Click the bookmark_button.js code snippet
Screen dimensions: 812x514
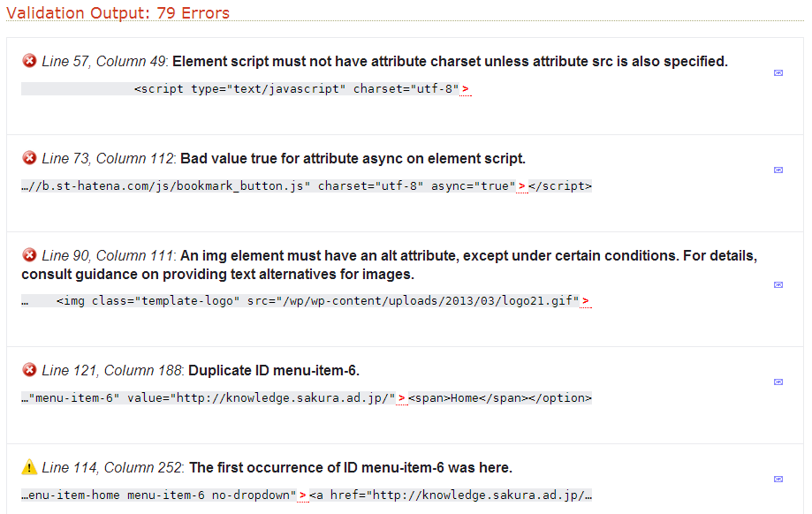pos(306,186)
